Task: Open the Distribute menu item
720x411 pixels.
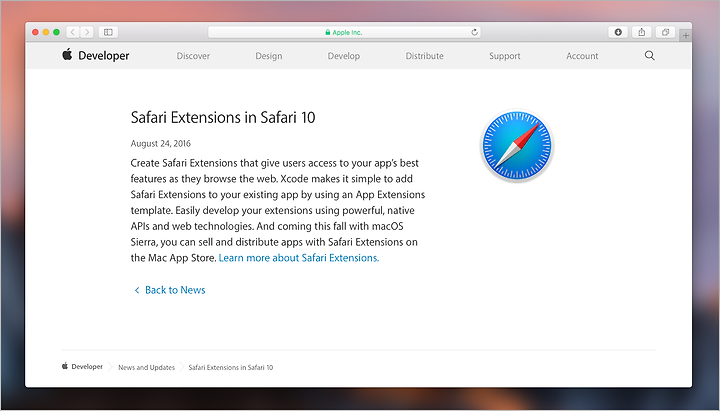Action: (x=424, y=56)
